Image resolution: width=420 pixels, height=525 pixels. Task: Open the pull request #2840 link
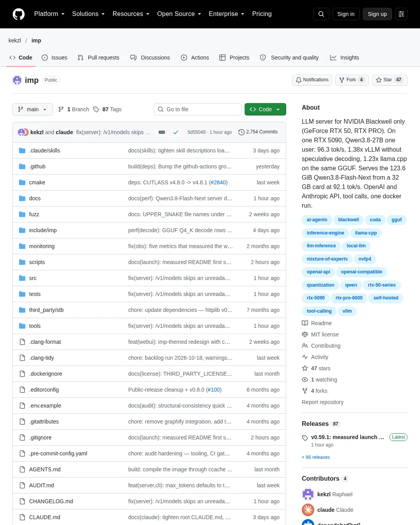pyautogui.click(x=218, y=182)
